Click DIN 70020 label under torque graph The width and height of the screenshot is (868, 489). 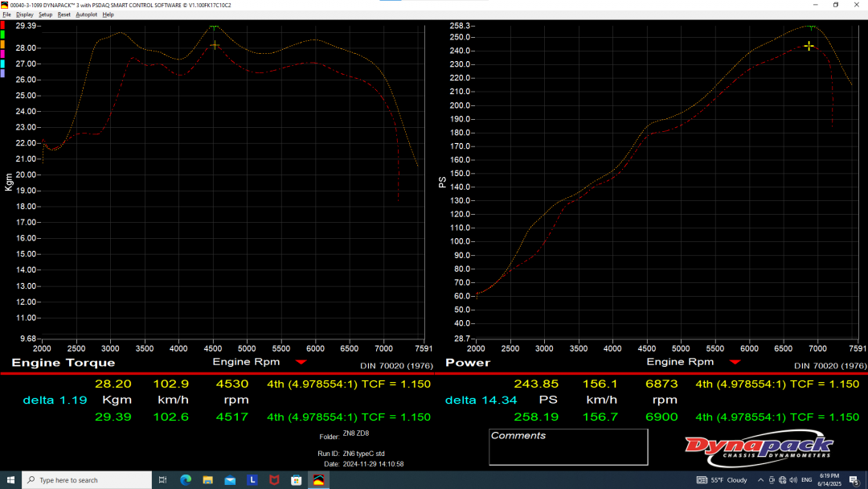[396, 365]
